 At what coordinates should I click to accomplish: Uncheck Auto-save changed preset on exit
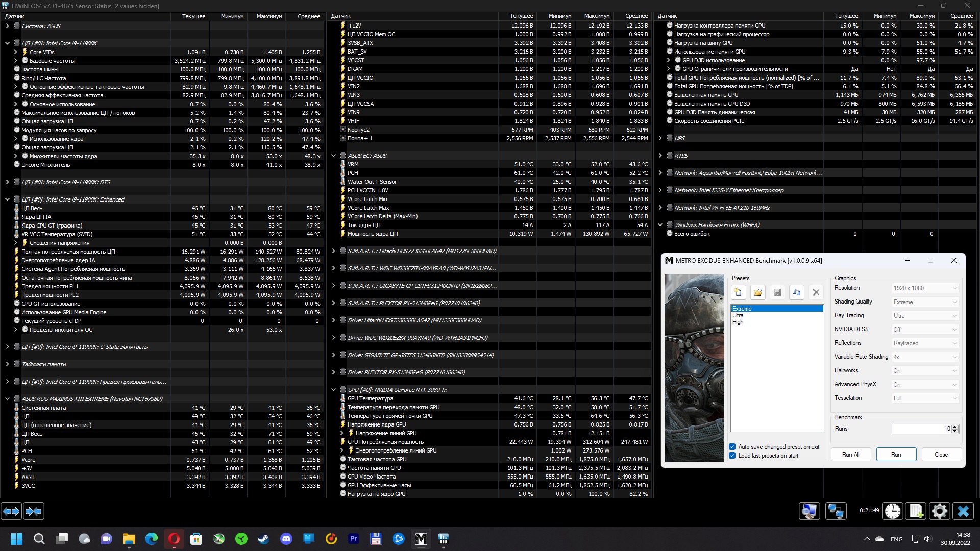[732, 447]
